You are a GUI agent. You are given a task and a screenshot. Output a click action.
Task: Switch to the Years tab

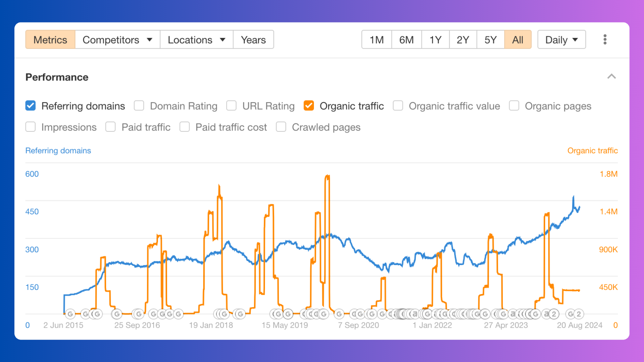[x=253, y=40]
